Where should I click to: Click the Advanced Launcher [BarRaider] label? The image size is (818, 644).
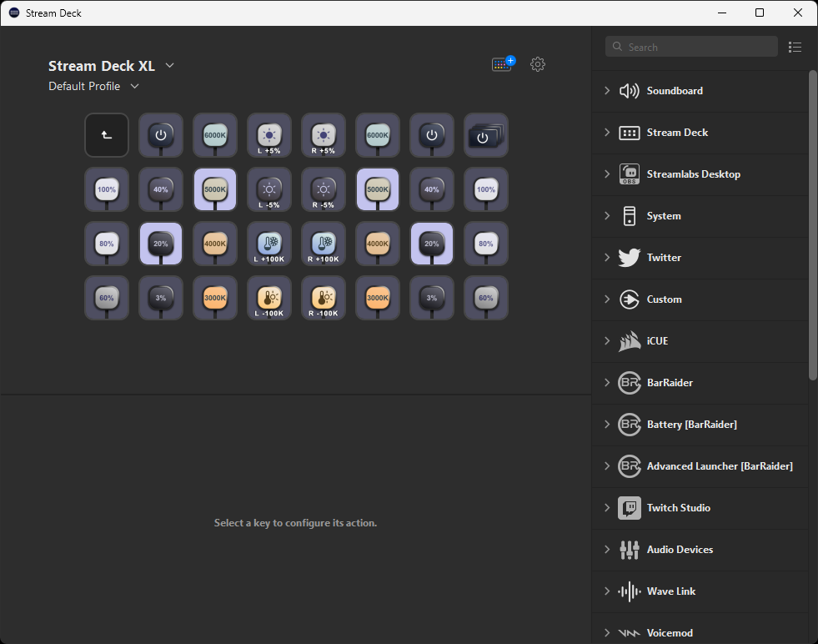pyautogui.click(x=720, y=466)
